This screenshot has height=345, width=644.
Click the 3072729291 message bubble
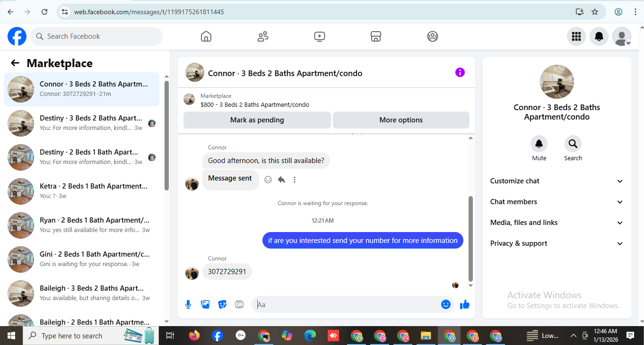(x=227, y=272)
